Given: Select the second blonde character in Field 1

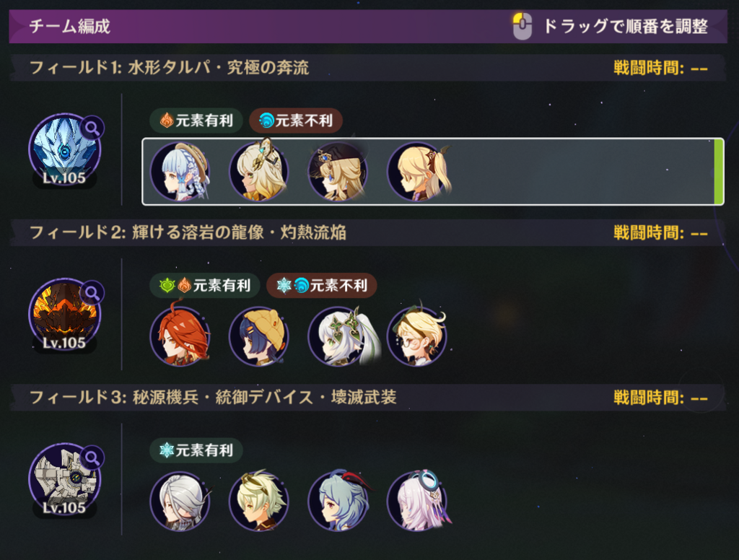Looking at the screenshot, I should point(259,171).
